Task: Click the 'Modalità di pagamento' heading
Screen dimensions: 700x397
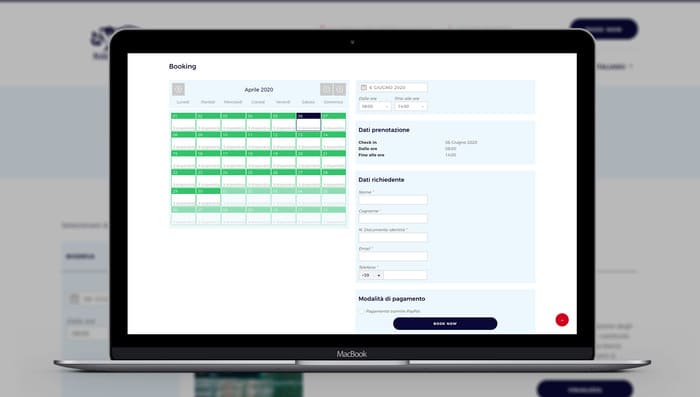Action: [x=392, y=299]
